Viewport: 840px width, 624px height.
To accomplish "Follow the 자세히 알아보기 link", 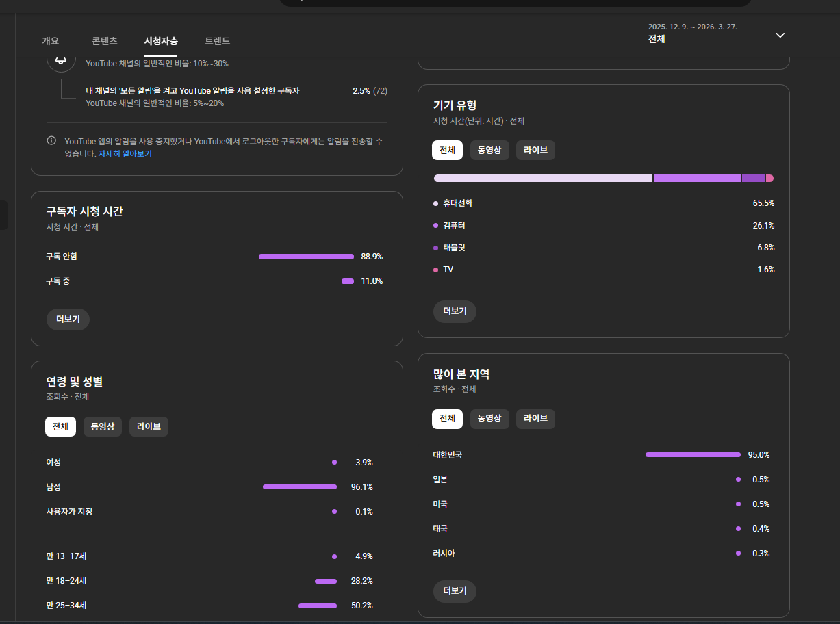I will click(125, 154).
